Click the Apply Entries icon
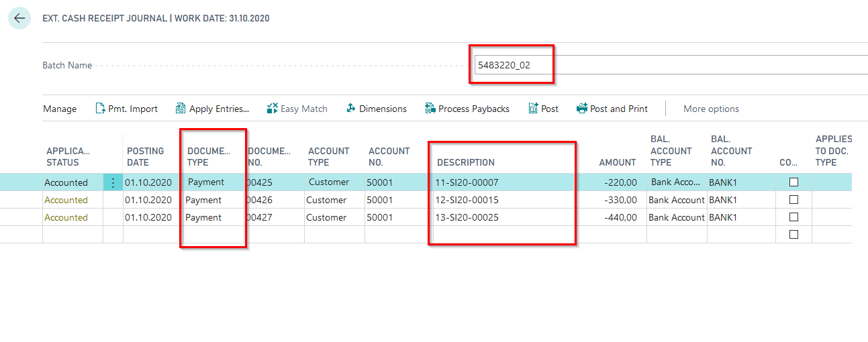Image resolution: width=868 pixels, height=342 pixels. pos(181,109)
